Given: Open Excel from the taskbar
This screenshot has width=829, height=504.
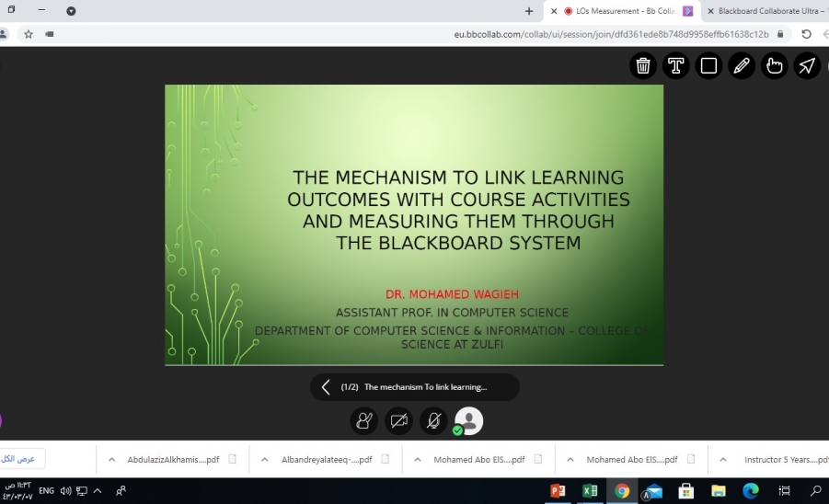Looking at the screenshot, I should coord(590,491).
